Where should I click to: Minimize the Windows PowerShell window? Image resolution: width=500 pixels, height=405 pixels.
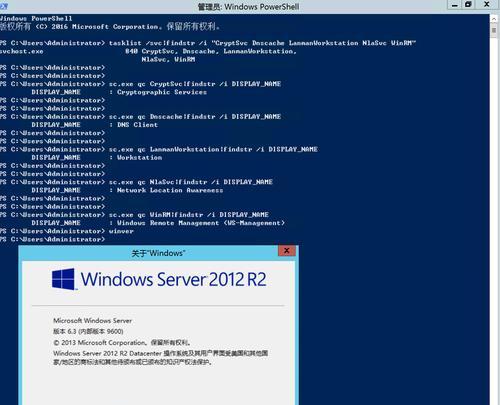pos(454,5)
